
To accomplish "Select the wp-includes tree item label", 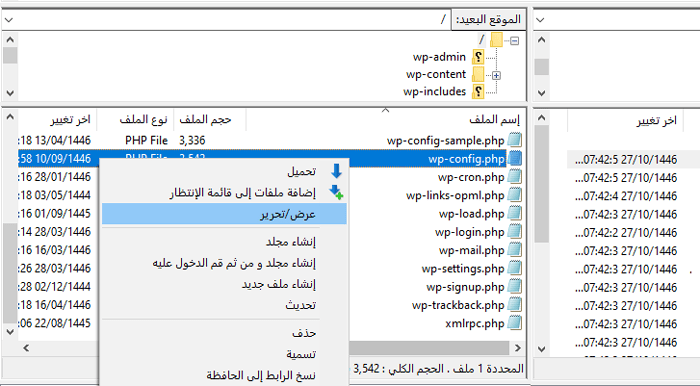I will (434, 92).
